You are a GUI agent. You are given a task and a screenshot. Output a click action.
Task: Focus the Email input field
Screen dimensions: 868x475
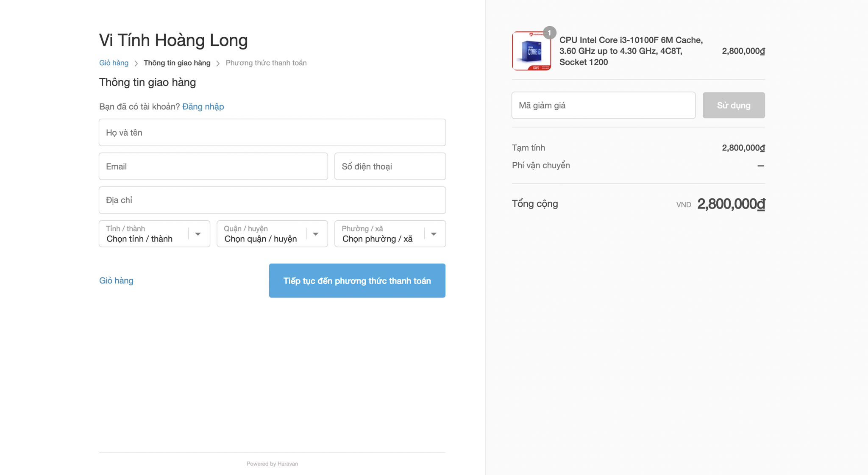(213, 166)
